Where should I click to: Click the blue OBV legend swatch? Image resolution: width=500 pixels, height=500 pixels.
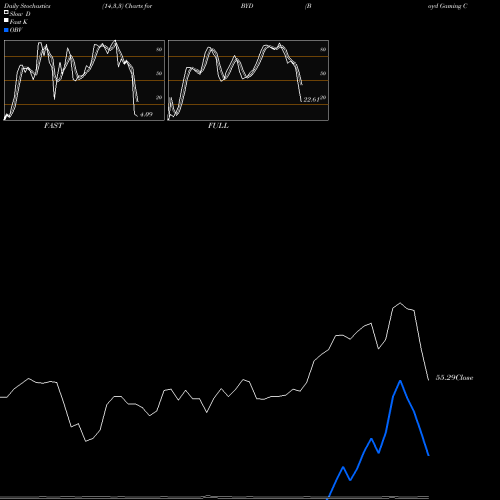pos(6,30)
